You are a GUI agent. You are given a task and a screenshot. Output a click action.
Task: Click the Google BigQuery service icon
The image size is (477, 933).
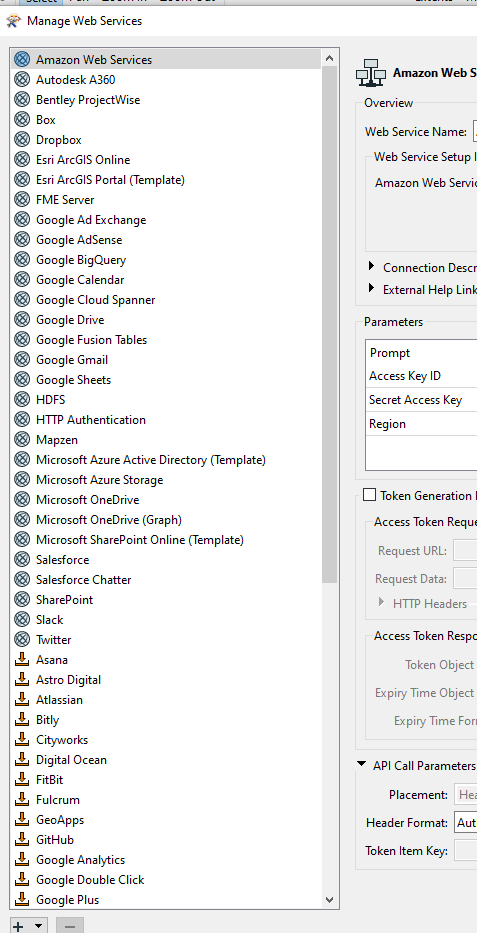pos(22,259)
